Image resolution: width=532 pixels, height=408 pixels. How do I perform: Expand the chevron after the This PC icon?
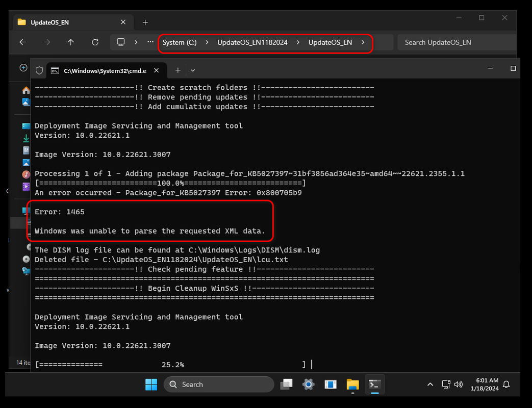pyautogui.click(x=136, y=42)
